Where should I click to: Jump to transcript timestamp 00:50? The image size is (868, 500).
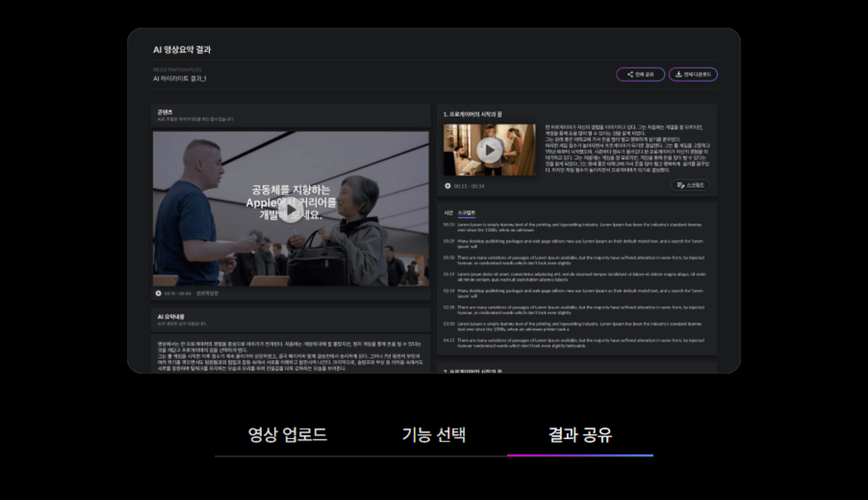click(449, 258)
